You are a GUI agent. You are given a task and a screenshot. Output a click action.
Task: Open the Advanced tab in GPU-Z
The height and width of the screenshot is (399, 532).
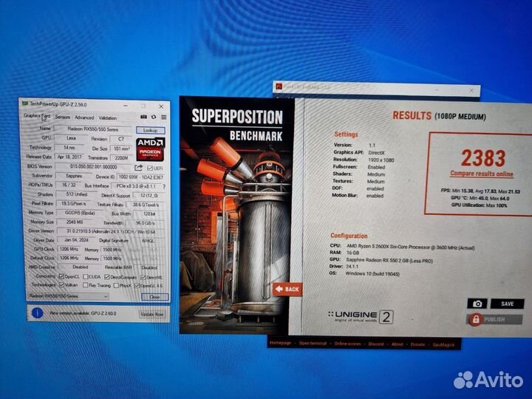pos(84,117)
